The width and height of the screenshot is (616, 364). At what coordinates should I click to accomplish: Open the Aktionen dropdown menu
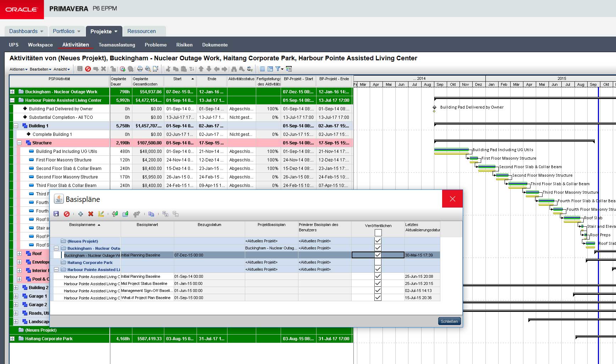(18, 69)
